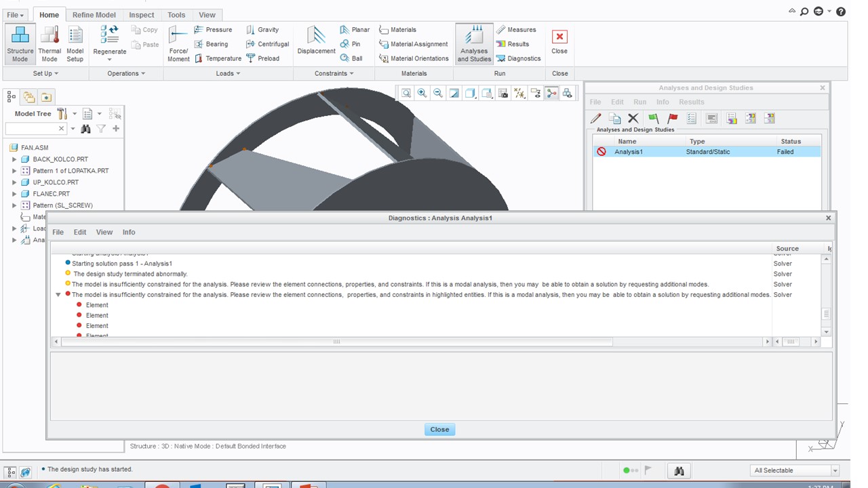
Task: Open the Materials library
Action: (397, 30)
